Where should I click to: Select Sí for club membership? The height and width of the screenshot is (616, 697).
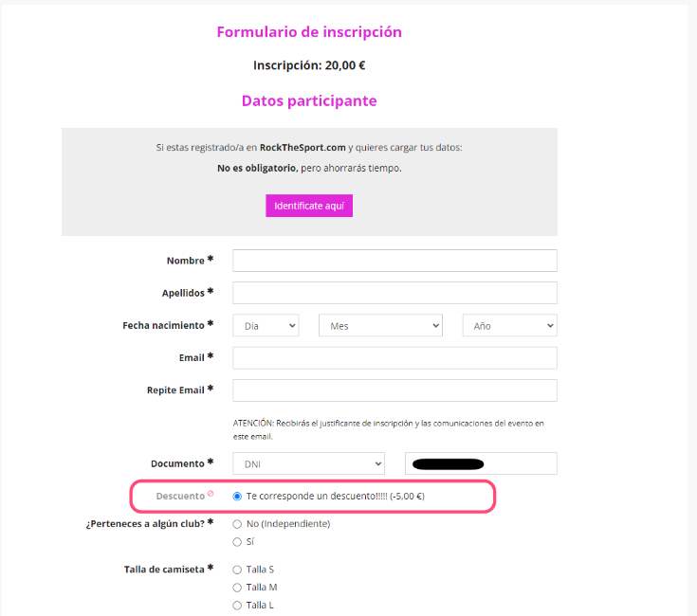point(237,542)
